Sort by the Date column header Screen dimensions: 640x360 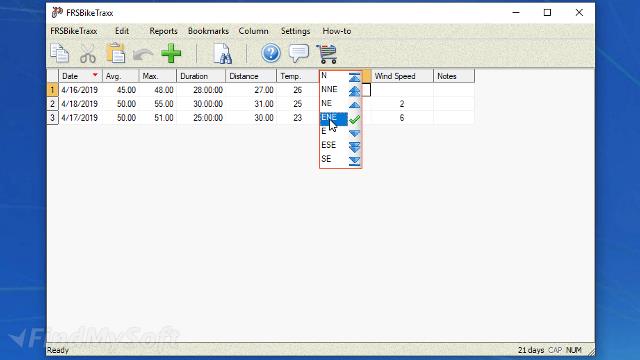[x=80, y=76]
